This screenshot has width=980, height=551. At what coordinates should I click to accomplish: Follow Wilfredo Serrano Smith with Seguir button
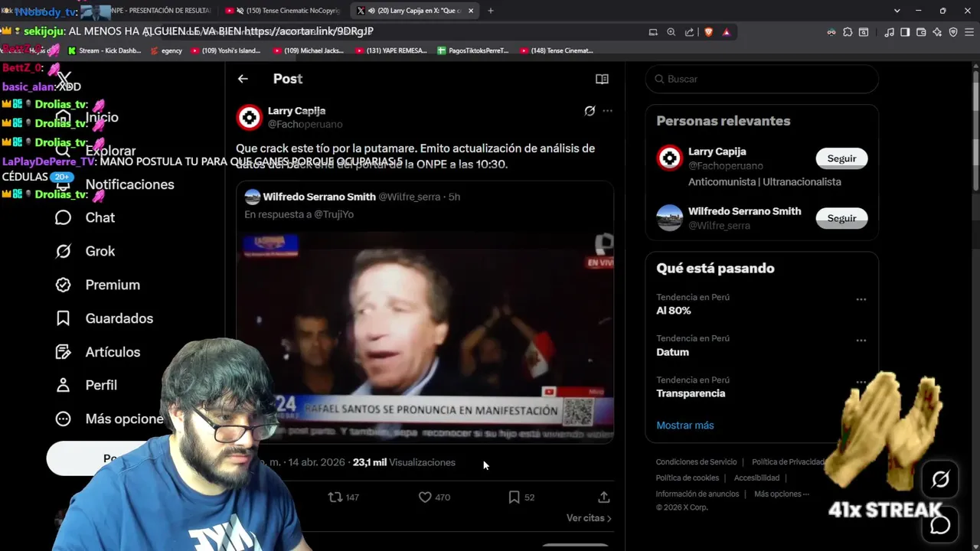pyautogui.click(x=841, y=218)
